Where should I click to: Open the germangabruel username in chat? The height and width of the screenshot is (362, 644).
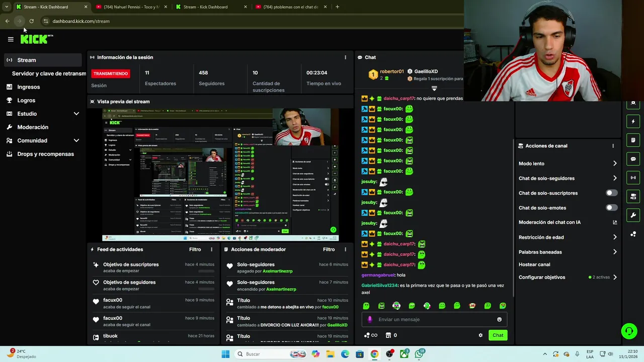[x=377, y=275]
